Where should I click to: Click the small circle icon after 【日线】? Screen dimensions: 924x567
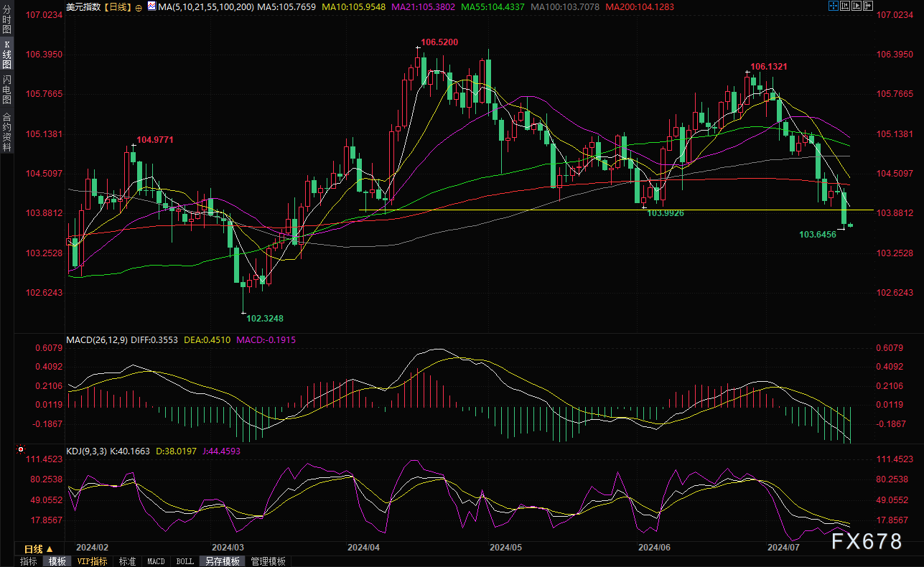click(138, 6)
